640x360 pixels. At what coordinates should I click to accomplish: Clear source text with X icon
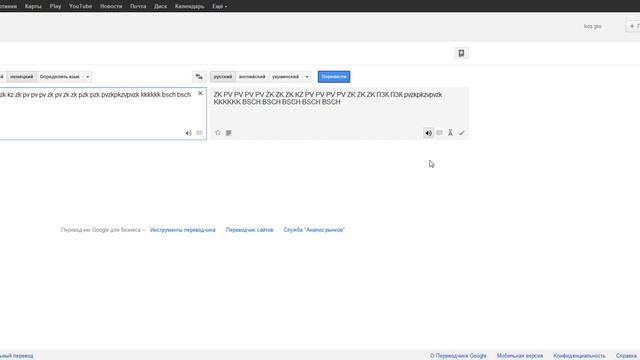click(200, 93)
